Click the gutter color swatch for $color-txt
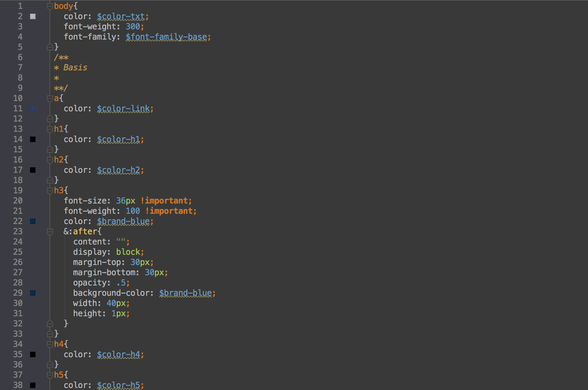This screenshot has height=390, width=588. click(x=33, y=16)
